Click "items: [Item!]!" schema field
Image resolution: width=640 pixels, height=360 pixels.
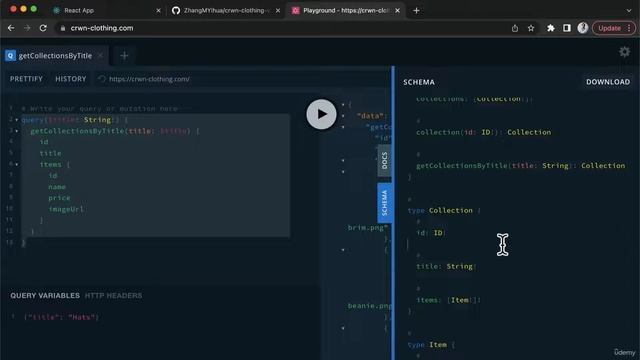tap(449, 300)
